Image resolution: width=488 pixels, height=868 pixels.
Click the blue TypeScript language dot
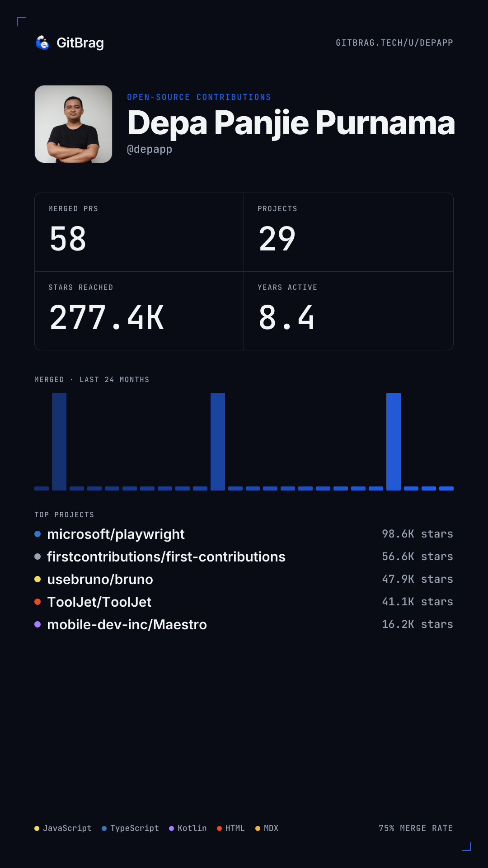click(104, 828)
